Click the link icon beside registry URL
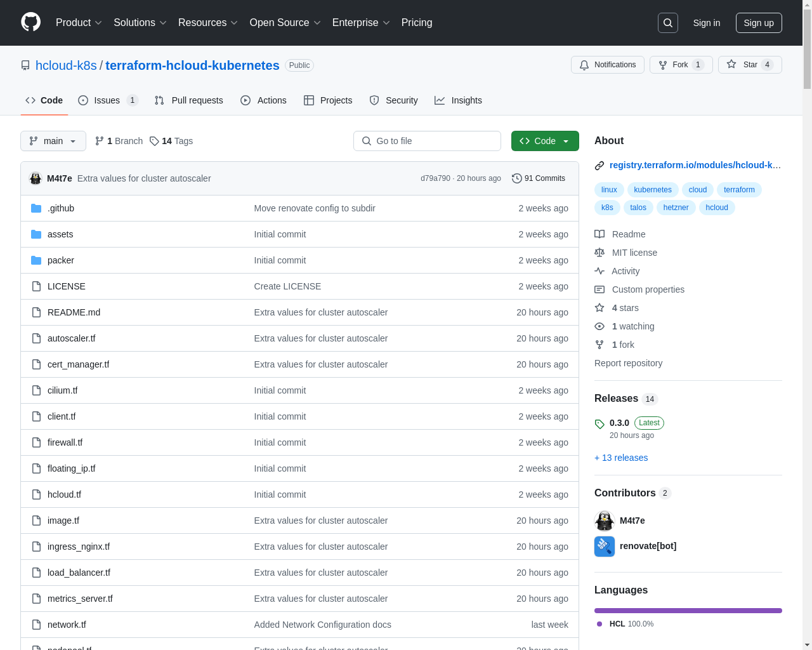 pyautogui.click(x=599, y=166)
